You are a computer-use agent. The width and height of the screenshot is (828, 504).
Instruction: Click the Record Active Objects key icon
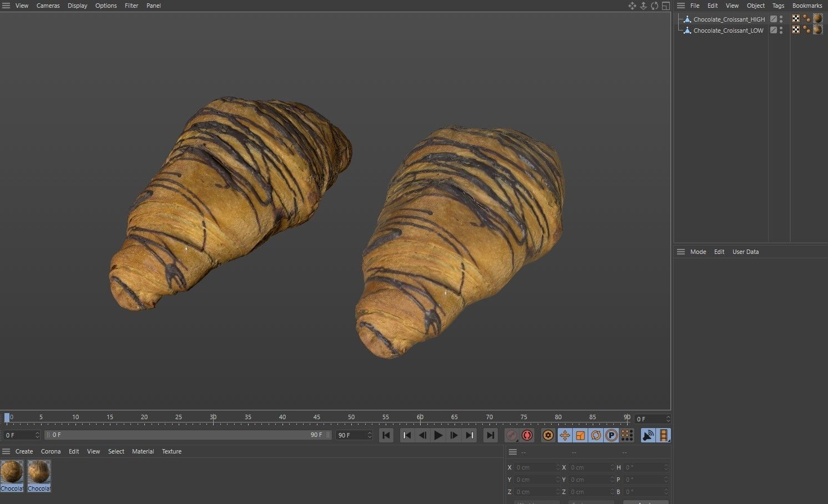tap(512, 435)
